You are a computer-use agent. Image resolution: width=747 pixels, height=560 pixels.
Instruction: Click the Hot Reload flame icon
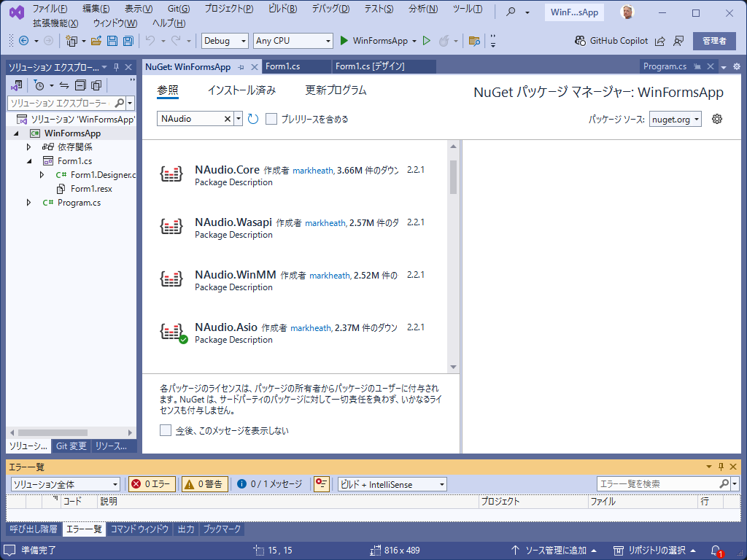coord(444,41)
